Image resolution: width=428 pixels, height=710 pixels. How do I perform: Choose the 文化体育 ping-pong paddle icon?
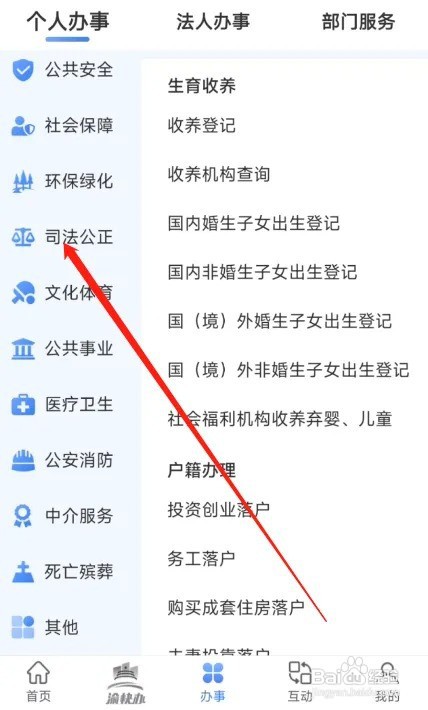pyautogui.click(x=23, y=293)
